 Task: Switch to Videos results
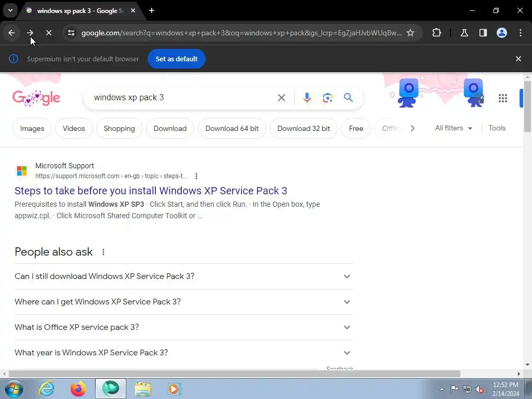74,129
